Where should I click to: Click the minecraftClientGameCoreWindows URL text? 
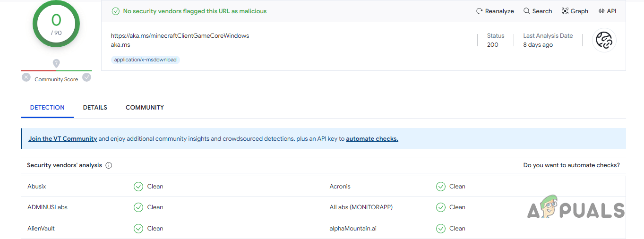tap(180, 36)
